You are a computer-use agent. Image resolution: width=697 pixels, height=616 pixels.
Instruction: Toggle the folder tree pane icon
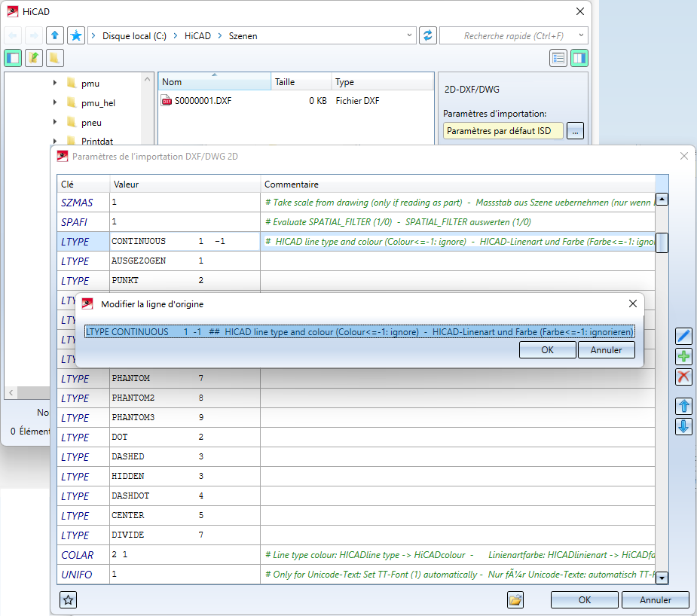click(13, 58)
